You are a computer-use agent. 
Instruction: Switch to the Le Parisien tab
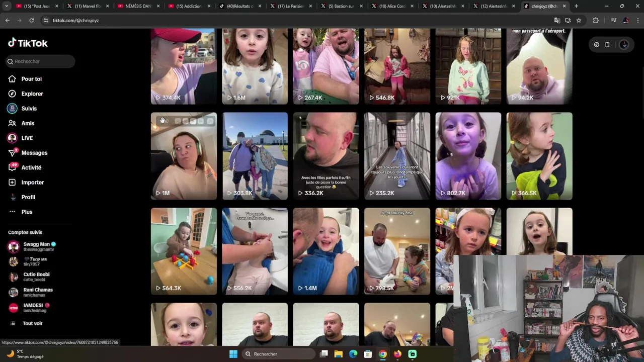[x=291, y=6]
